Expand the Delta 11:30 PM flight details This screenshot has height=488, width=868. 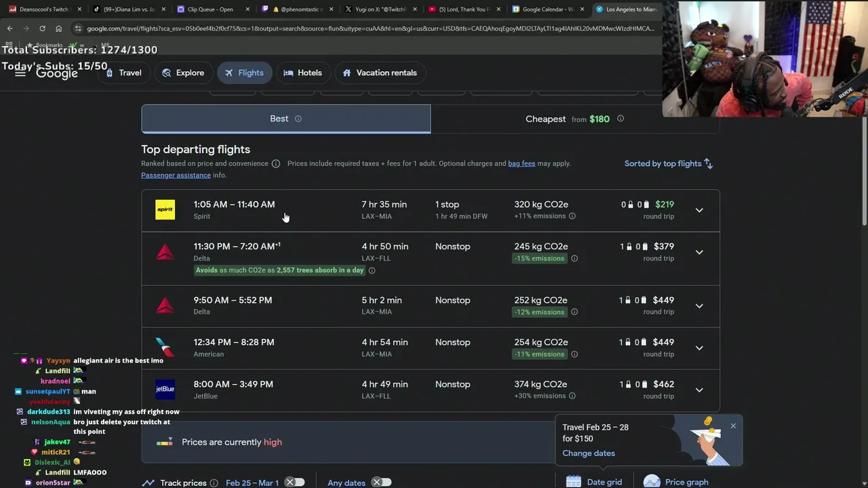[x=699, y=252]
